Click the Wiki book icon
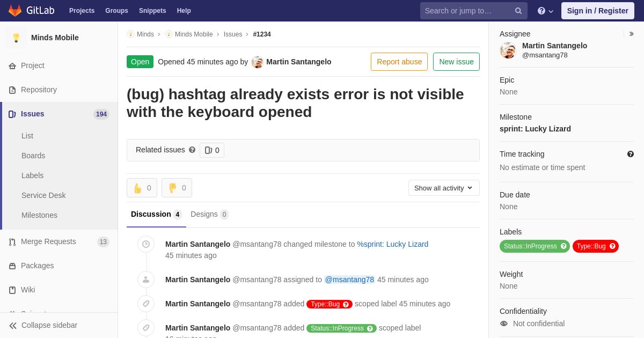 pyautogui.click(x=12, y=290)
